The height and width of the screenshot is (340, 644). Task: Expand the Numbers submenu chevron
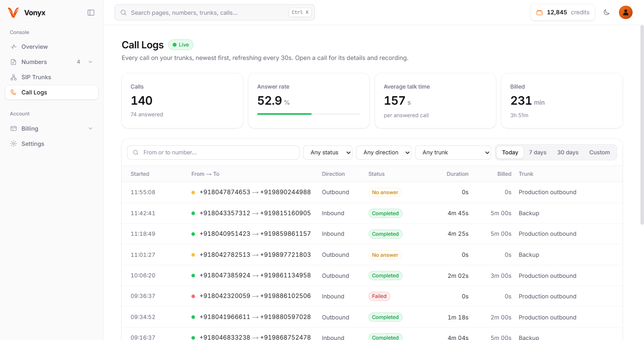[x=90, y=62]
